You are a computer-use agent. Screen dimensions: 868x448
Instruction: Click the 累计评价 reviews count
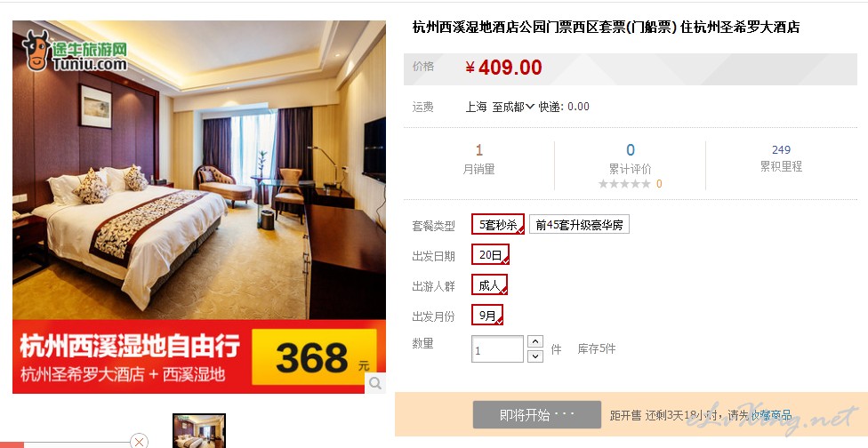click(x=630, y=150)
